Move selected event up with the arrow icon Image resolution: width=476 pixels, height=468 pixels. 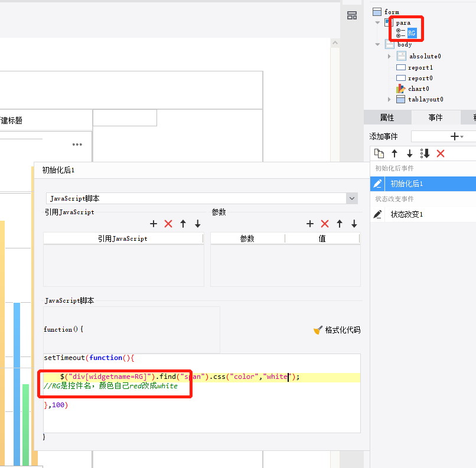[x=395, y=153]
